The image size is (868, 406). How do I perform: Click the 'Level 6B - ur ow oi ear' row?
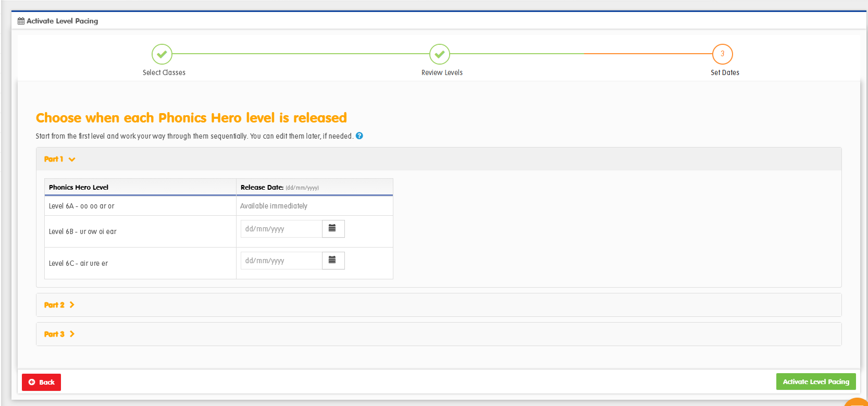pyautogui.click(x=219, y=231)
